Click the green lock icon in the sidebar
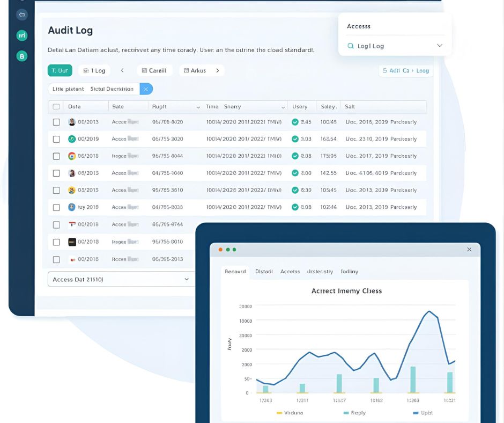 [21, 56]
